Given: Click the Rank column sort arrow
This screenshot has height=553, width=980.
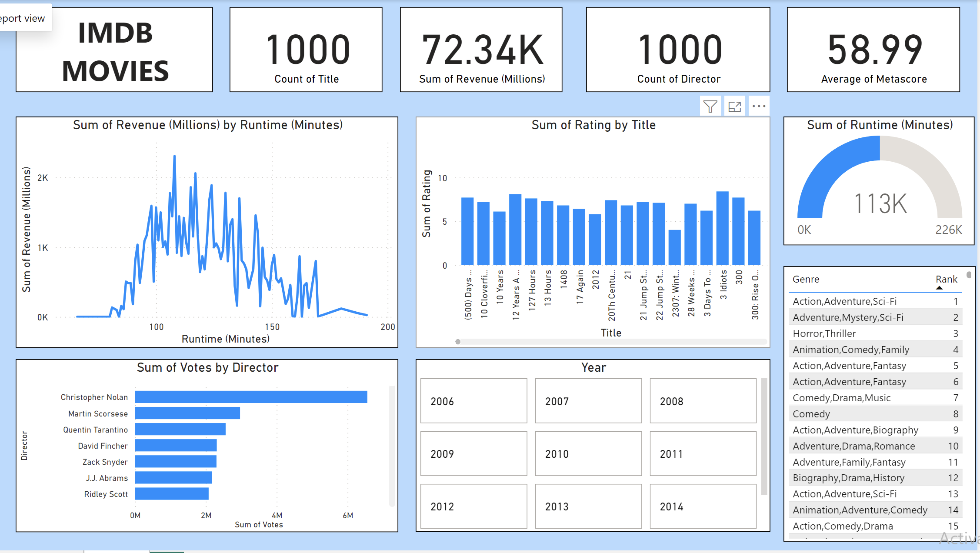Looking at the screenshot, I should [939, 288].
